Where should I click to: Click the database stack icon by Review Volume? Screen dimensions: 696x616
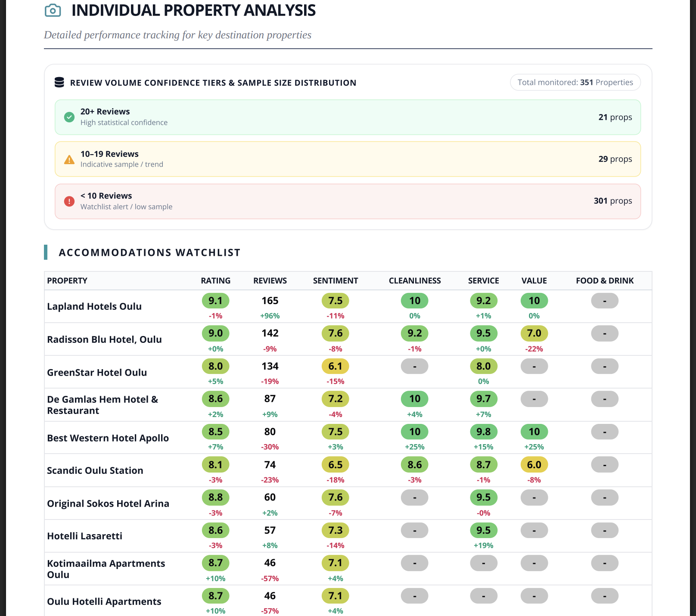(59, 82)
